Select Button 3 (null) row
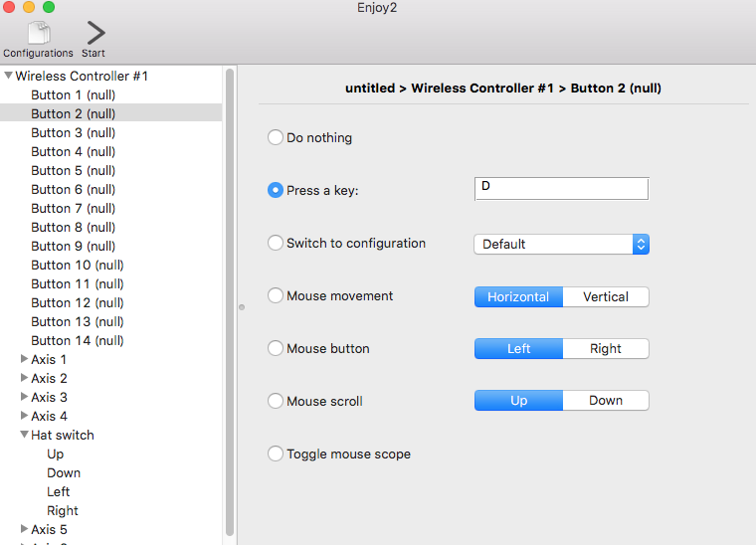Image resolution: width=756 pixels, height=545 pixels. point(110,132)
